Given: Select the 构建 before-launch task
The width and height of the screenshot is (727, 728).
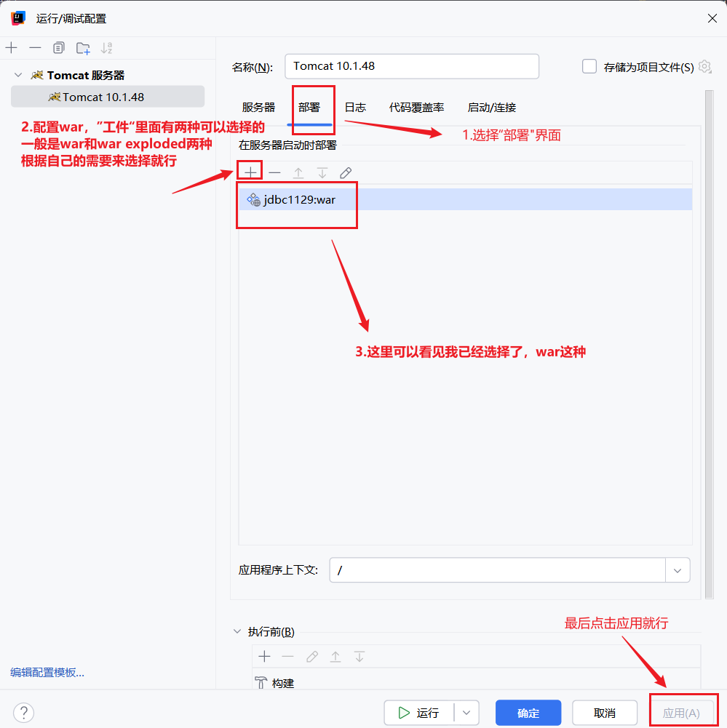Looking at the screenshot, I should [x=476, y=682].
